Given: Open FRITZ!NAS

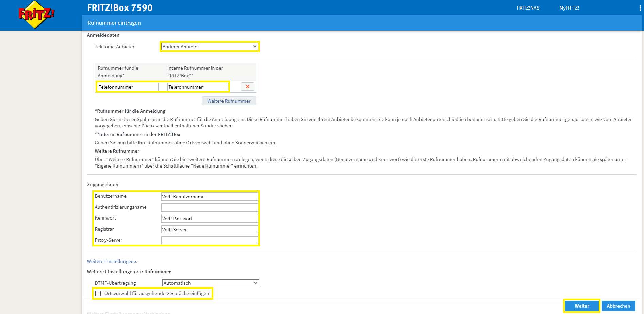Looking at the screenshot, I should point(528,8).
